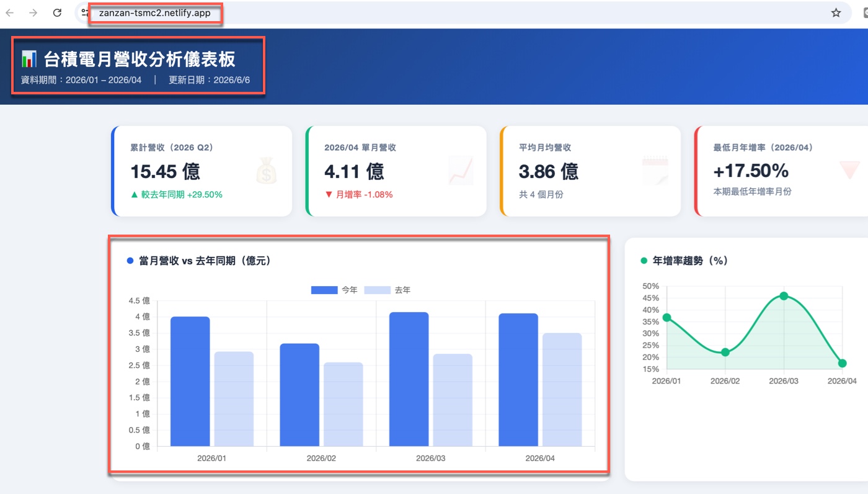Click the browser forward arrow

(33, 13)
